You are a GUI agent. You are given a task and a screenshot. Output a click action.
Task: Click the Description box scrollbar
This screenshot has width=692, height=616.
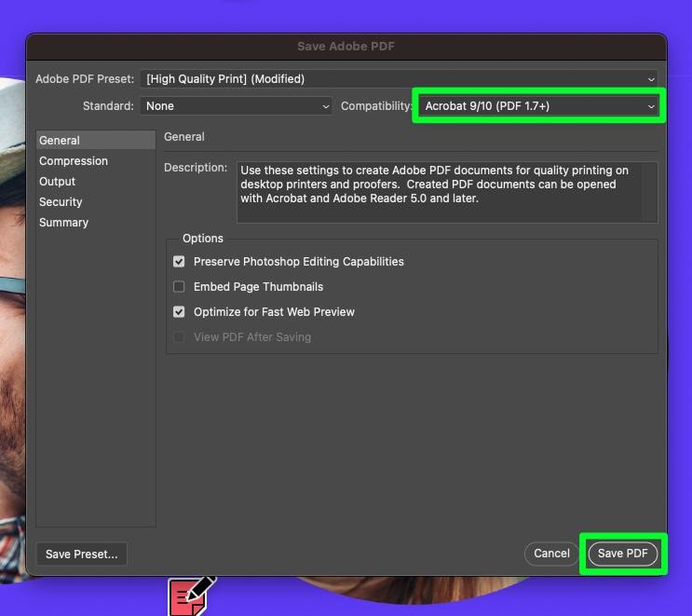click(x=650, y=192)
